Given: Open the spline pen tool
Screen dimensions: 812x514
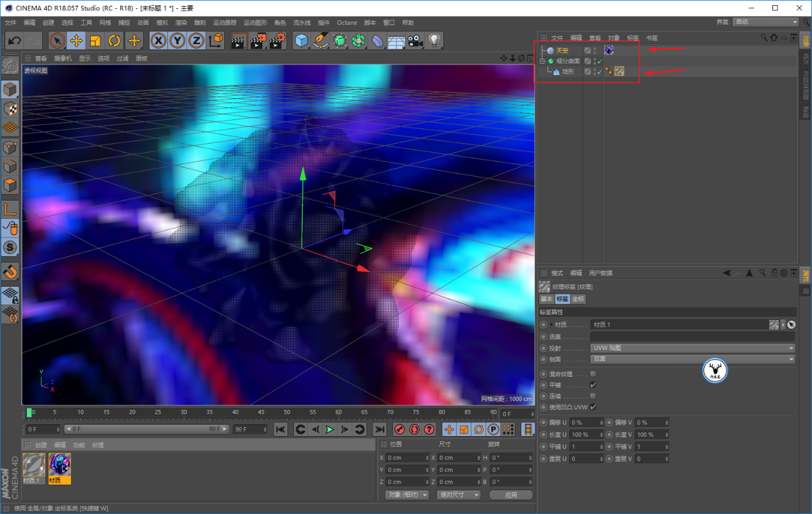Looking at the screenshot, I should 321,41.
